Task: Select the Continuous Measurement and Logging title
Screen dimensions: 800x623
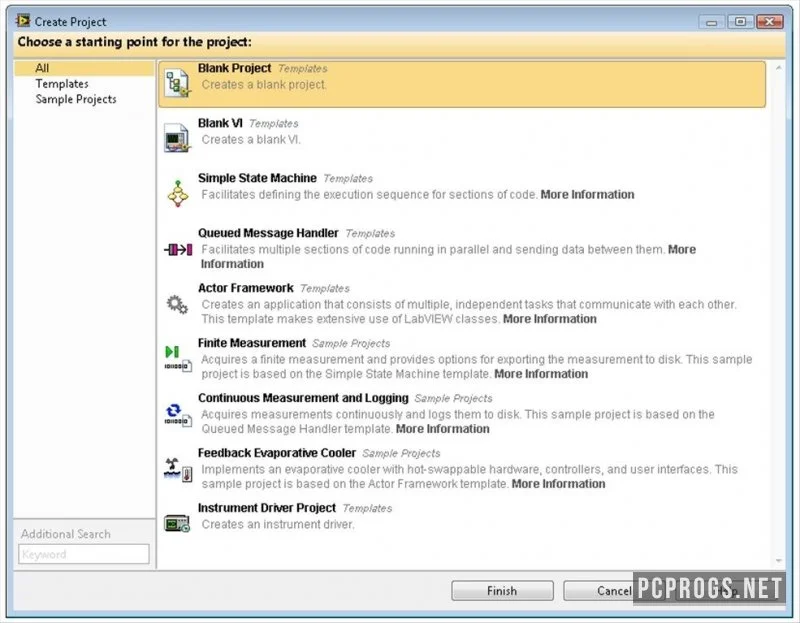Action: 303,398
